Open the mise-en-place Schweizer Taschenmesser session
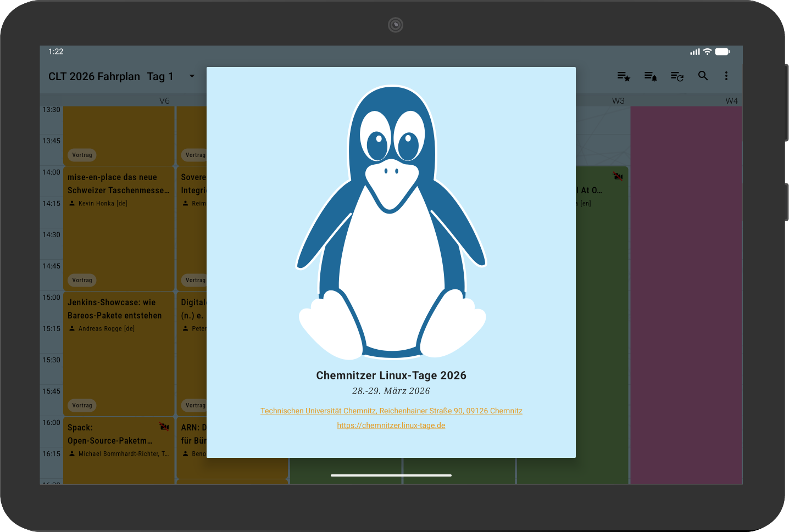789x532 pixels. [x=119, y=228]
